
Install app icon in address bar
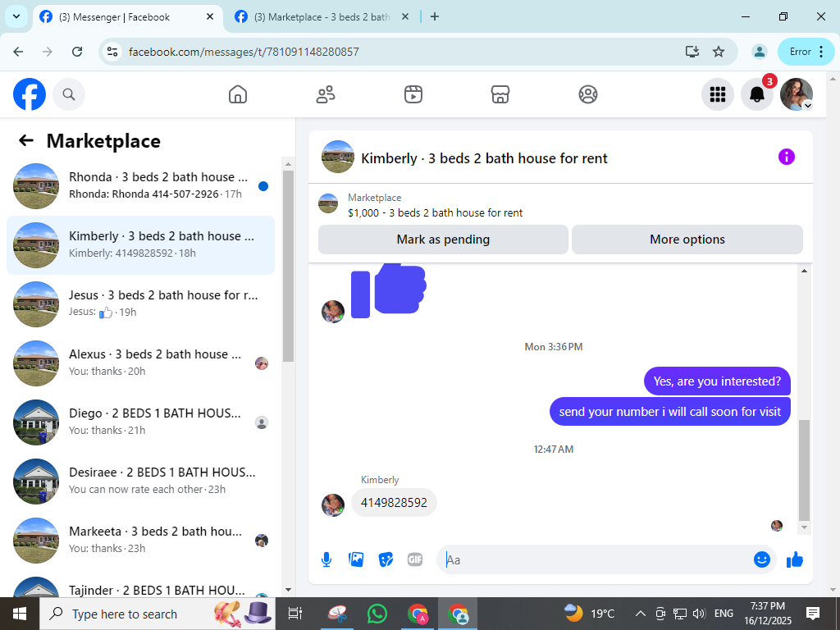pyautogui.click(x=692, y=52)
